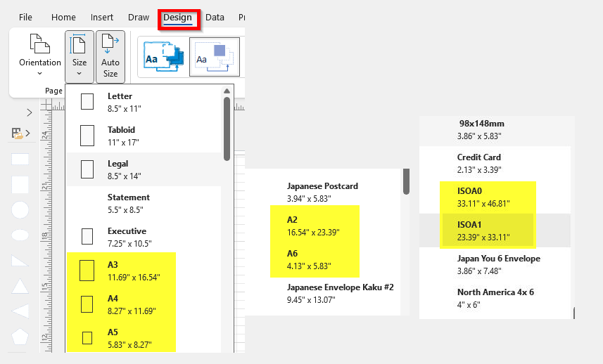The image size is (603, 364).
Task: Open the Data tab
Action: (215, 18)
